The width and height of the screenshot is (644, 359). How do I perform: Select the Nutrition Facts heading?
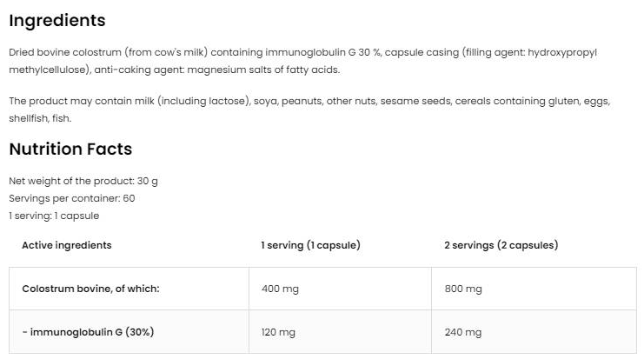coord(70,149)
